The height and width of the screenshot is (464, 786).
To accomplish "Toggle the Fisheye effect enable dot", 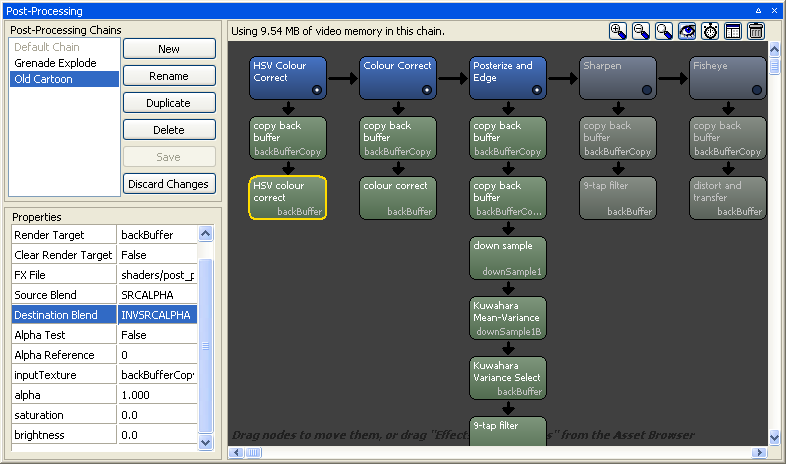I will pos(757,90).
